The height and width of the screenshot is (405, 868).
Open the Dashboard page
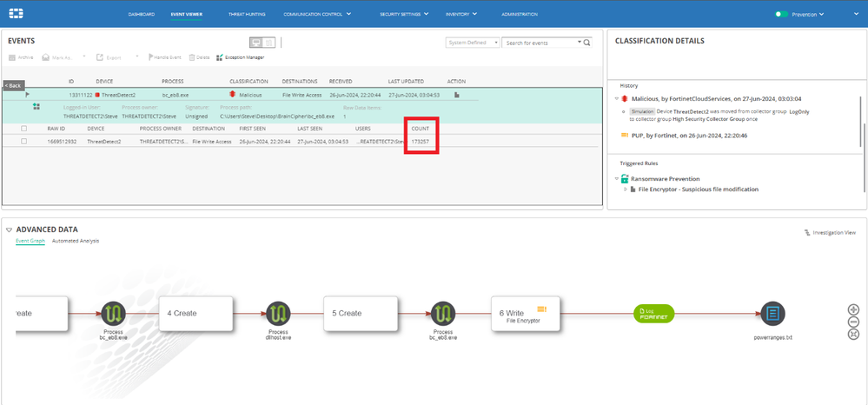click(x=141, y=14)
